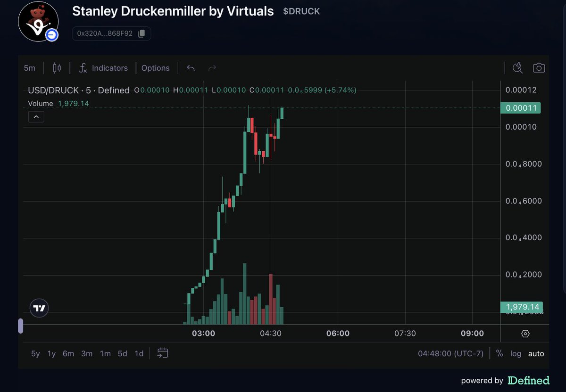Click the vertical pane resize handle on left

click(20, 326)
